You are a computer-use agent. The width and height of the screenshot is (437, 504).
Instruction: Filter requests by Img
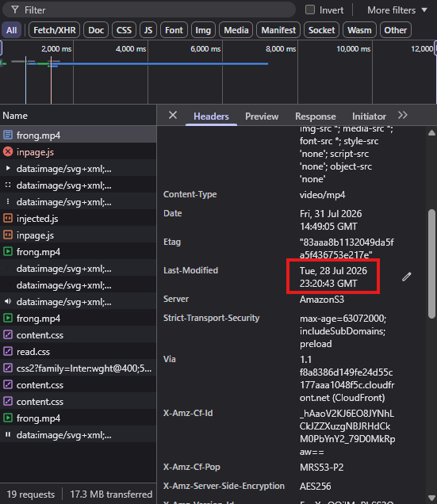click(x=203, y=30)
